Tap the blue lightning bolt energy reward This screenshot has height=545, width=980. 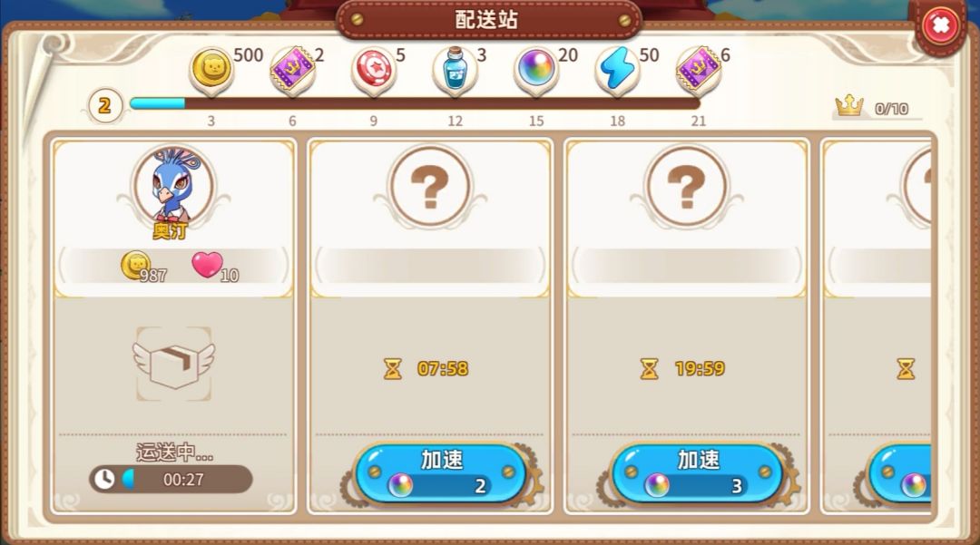618,69
